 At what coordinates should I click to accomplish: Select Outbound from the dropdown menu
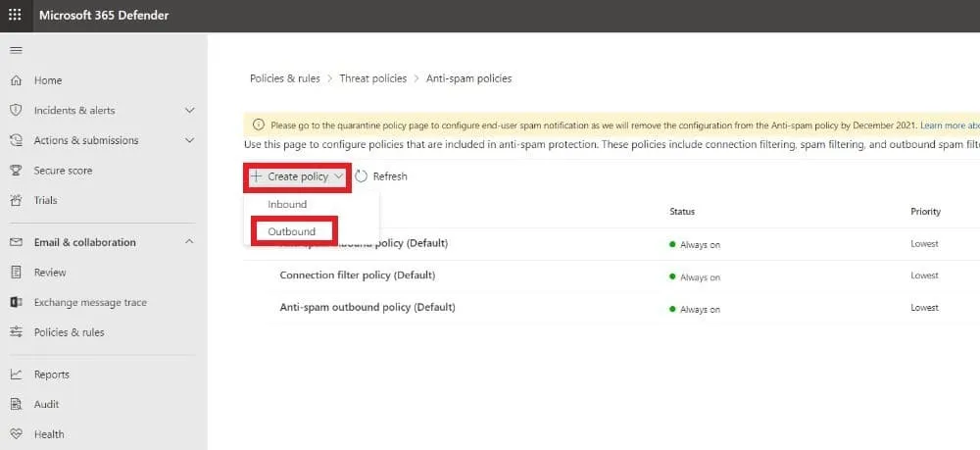293,231
